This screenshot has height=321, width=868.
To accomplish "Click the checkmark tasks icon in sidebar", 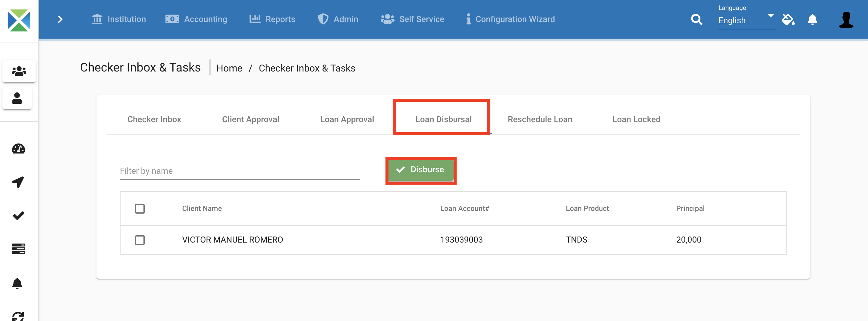I will (x=18, y=216).
